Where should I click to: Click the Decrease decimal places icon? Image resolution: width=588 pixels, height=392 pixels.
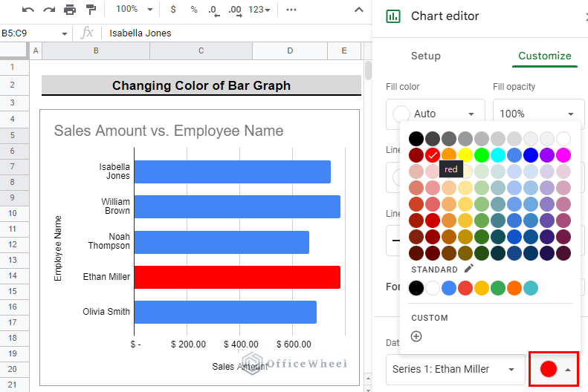pyautogui.click(x=214, y=10)
